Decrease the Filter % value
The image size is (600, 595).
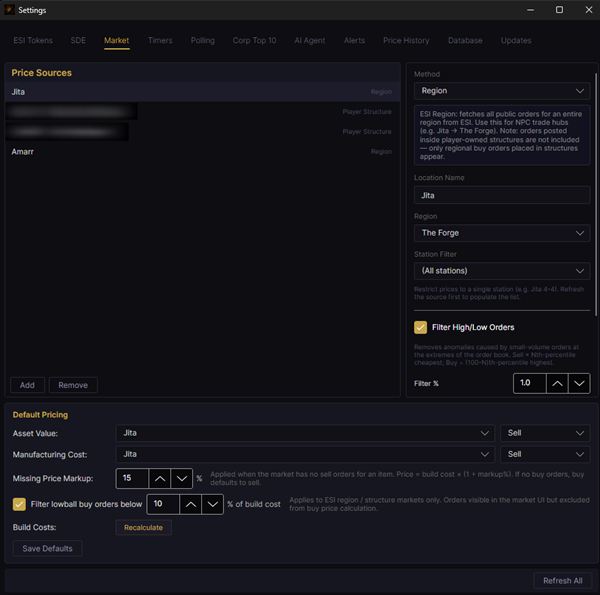pos(579,383)
